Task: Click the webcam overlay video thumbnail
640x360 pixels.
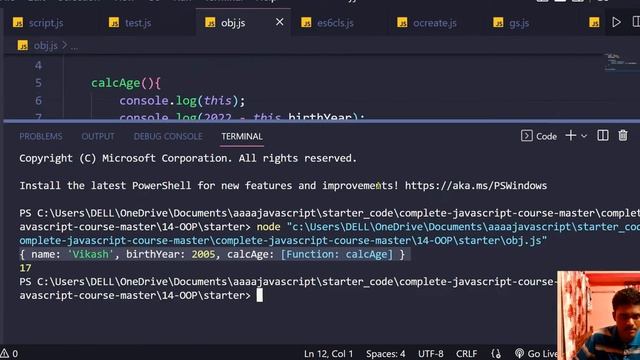Action: [x=598, y=315]
